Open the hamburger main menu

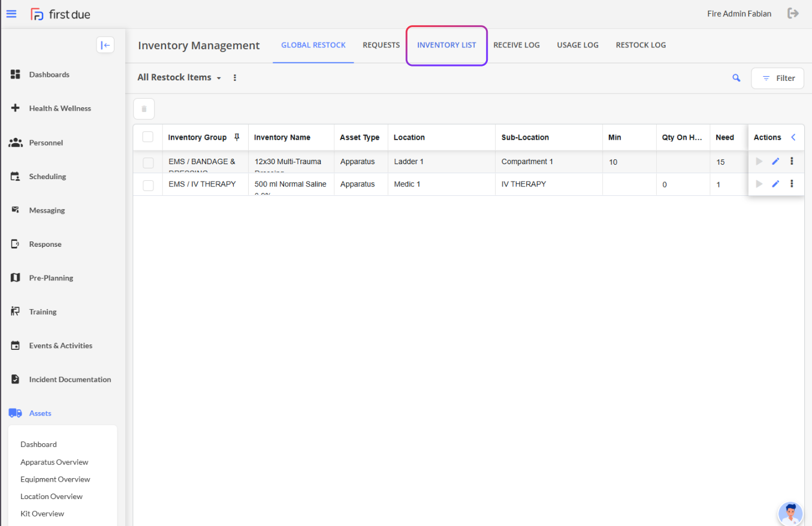tap(11, 13)
